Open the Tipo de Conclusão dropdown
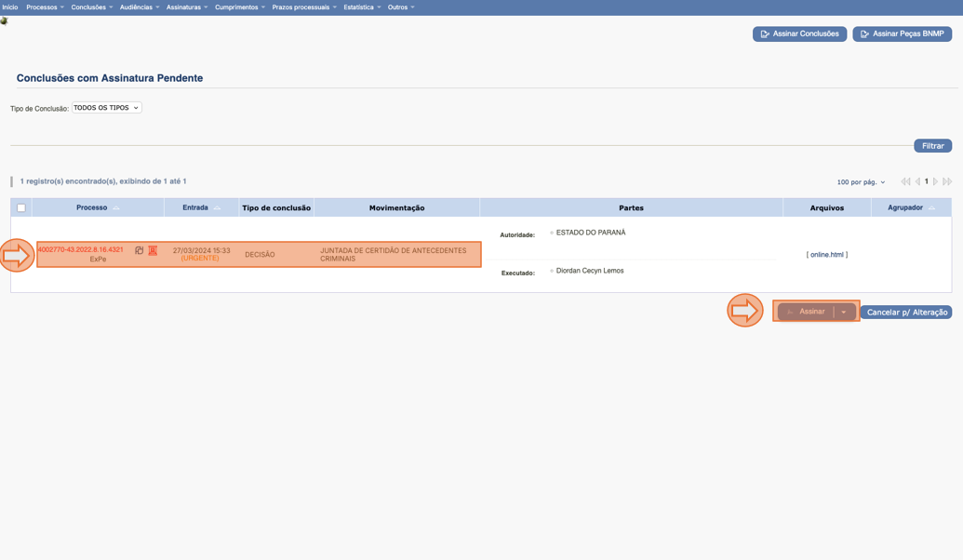Viewport: 963px width, 560px height. (x=107, y=108)
